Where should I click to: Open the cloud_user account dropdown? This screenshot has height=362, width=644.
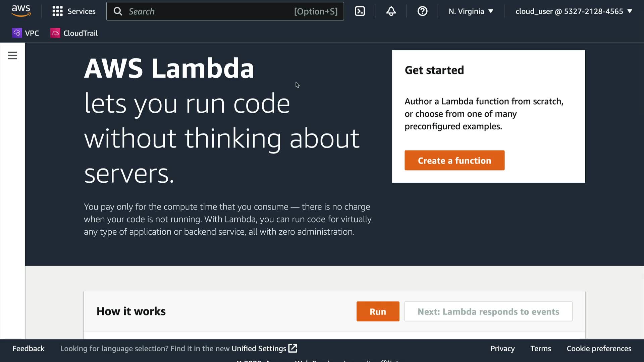pyautogui.click(x=574, y=11)
